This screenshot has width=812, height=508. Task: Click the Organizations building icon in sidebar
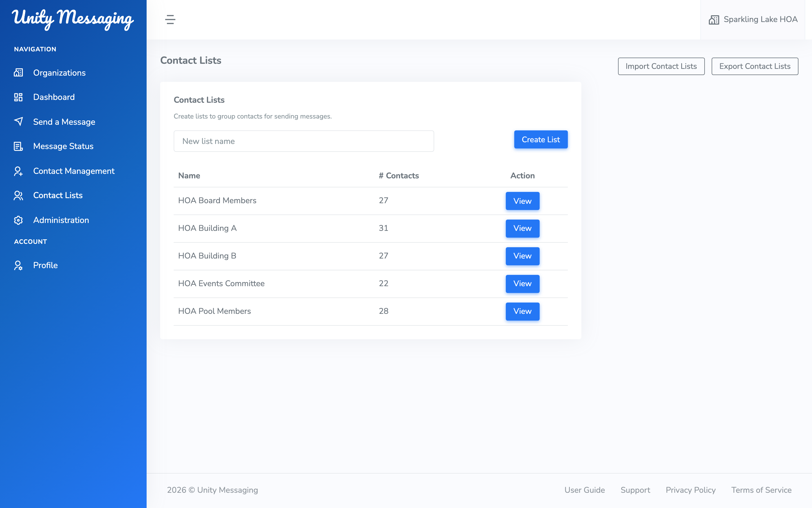pos(18,73)
